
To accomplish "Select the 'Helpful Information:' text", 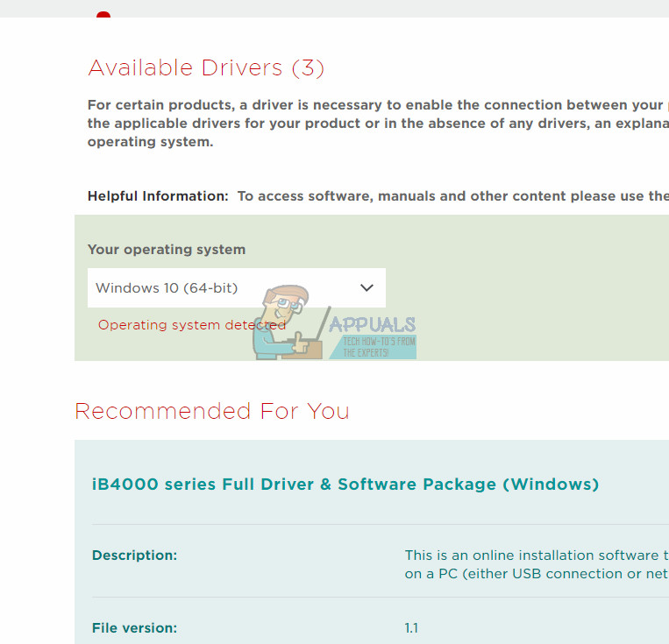I will click(x=158, y=196).
